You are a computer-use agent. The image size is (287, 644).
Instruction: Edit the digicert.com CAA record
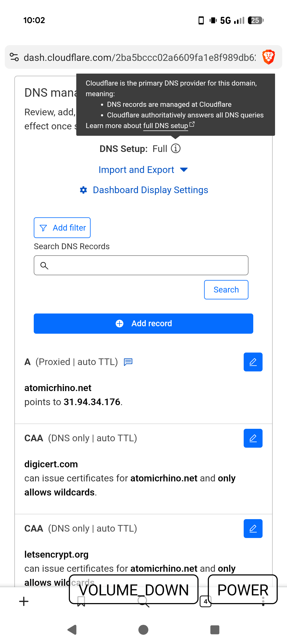(253, 438)
